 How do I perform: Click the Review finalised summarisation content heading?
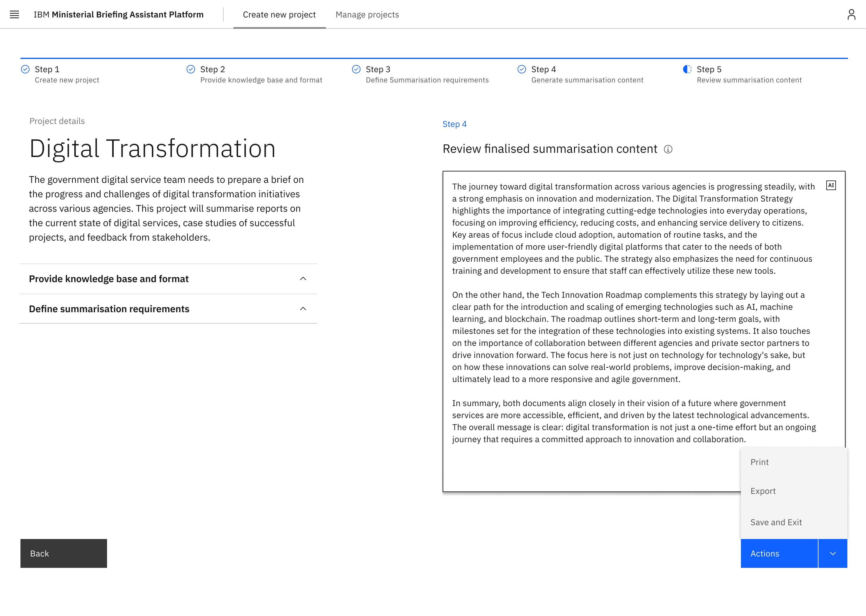coord(550,149)
